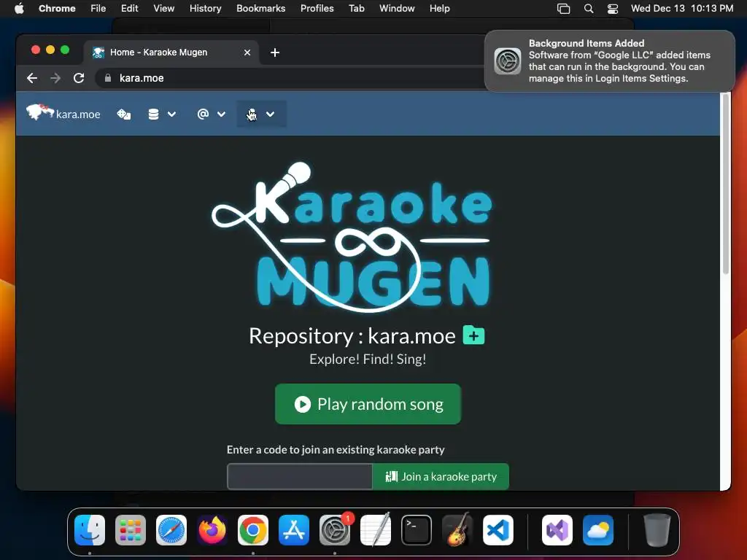747x560 pixels.
Task: Click the page vertical scrollbar
Action: [x=726, y=183]
